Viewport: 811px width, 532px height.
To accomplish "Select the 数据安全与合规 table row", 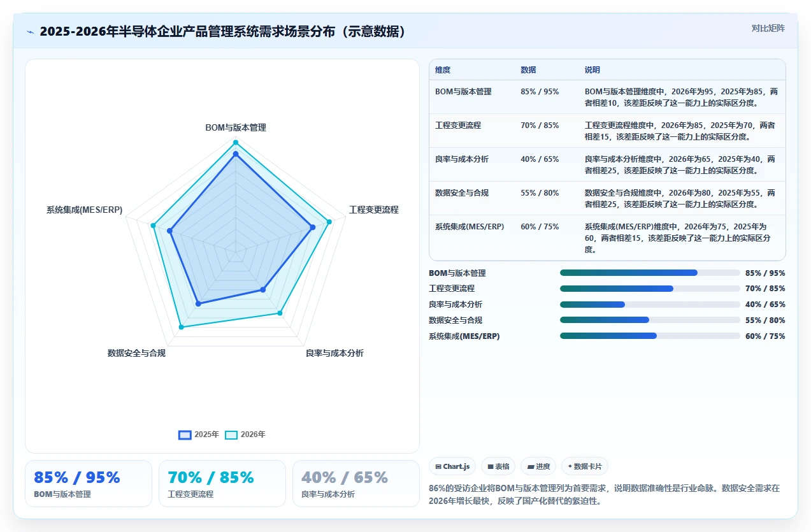I will tap(607, 198).
